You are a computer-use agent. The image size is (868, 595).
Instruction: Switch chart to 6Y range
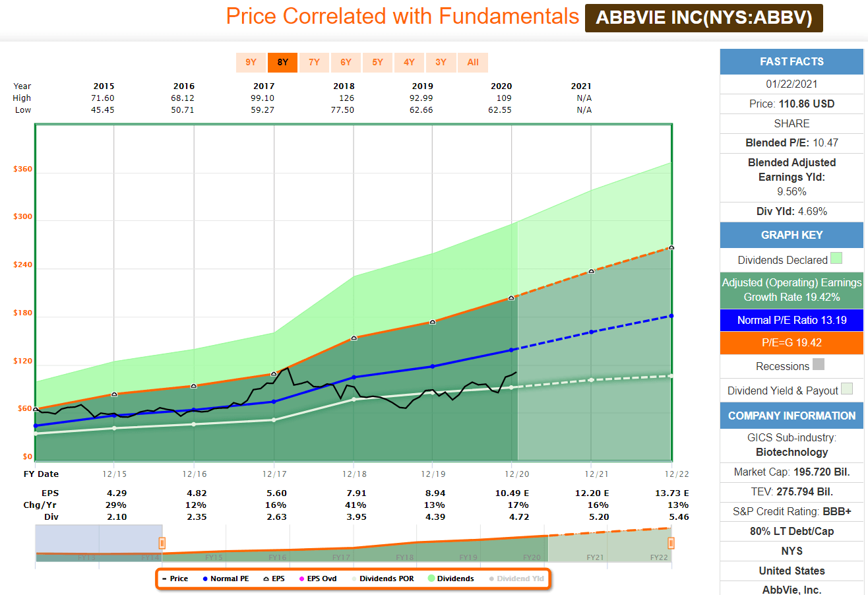point(346,62)
